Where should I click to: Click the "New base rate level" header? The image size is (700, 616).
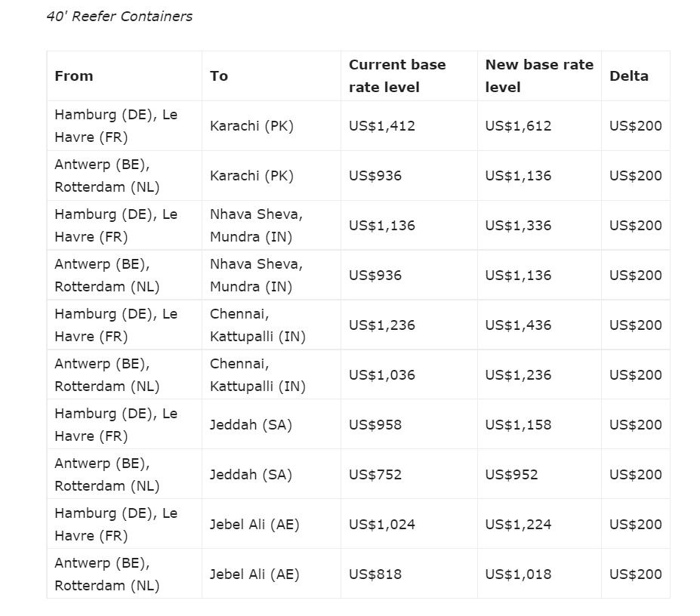pos(539,76)
